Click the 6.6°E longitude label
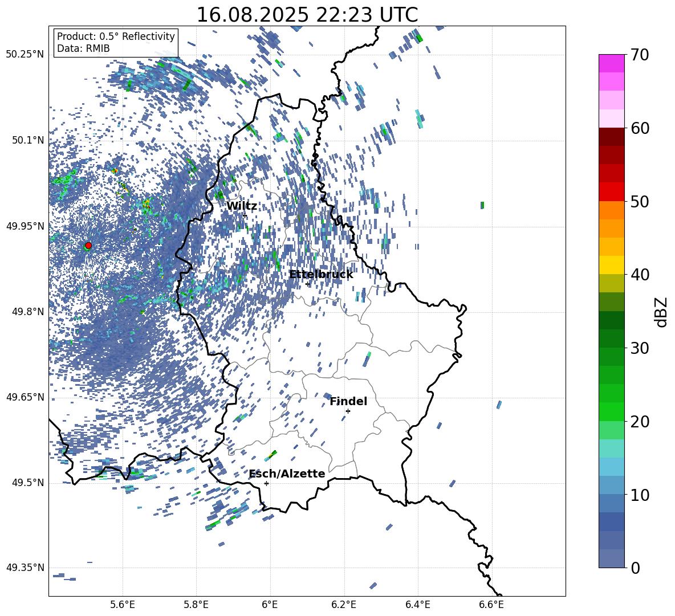The width and height of the screenshot is (675, 616). click(491, 605)
